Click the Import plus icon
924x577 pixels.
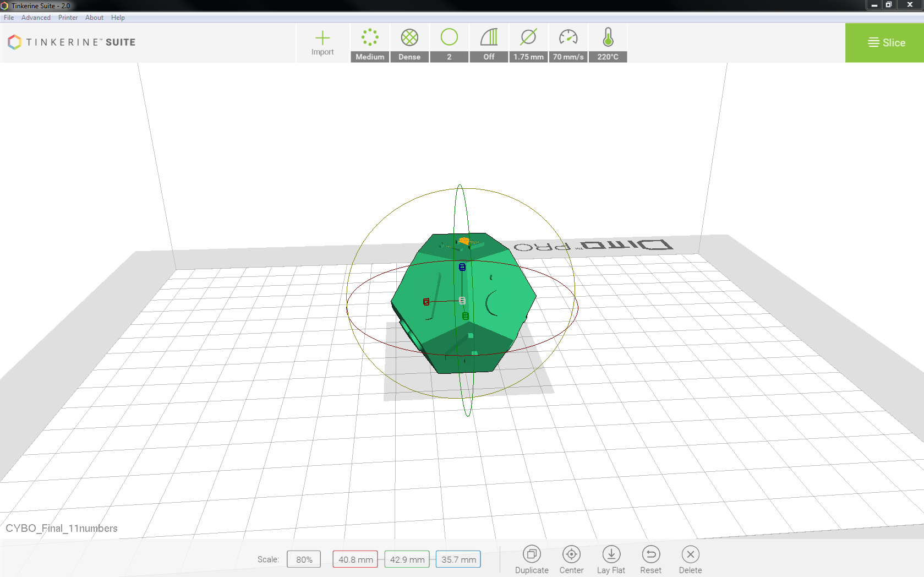click(322, 38)
